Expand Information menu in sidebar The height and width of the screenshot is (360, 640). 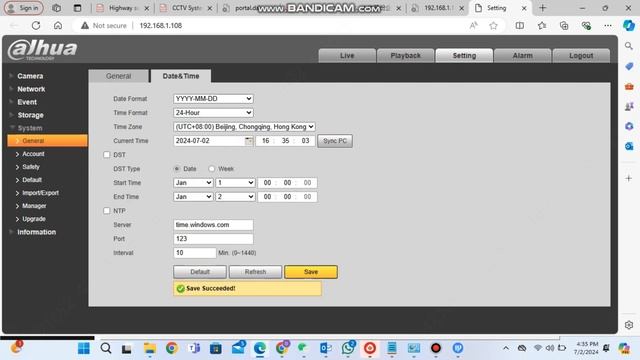[x=36, y=232]
